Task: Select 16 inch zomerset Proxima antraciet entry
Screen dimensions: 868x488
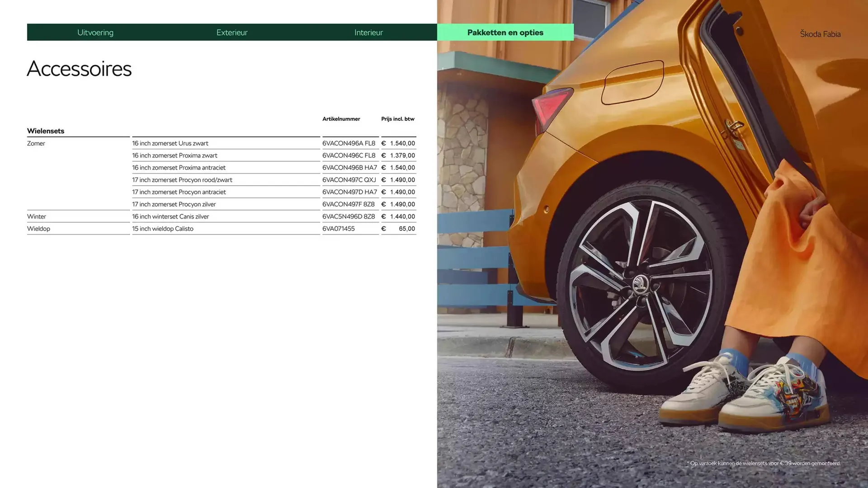Action: point(179,167)
